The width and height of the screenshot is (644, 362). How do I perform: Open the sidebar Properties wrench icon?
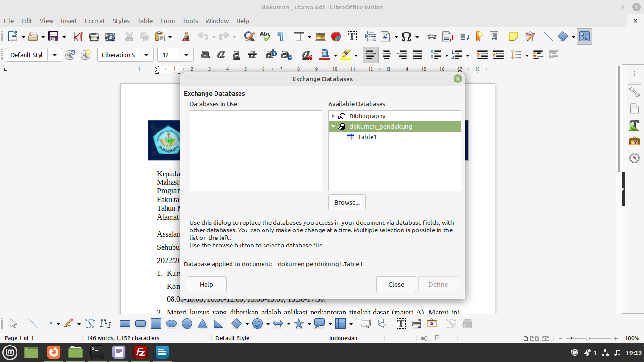point(634,92)
